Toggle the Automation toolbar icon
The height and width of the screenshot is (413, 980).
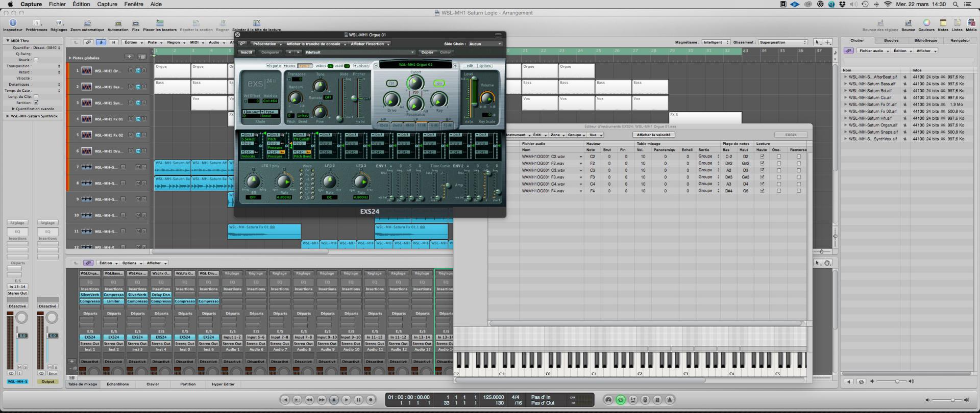[x=118, y=23]
